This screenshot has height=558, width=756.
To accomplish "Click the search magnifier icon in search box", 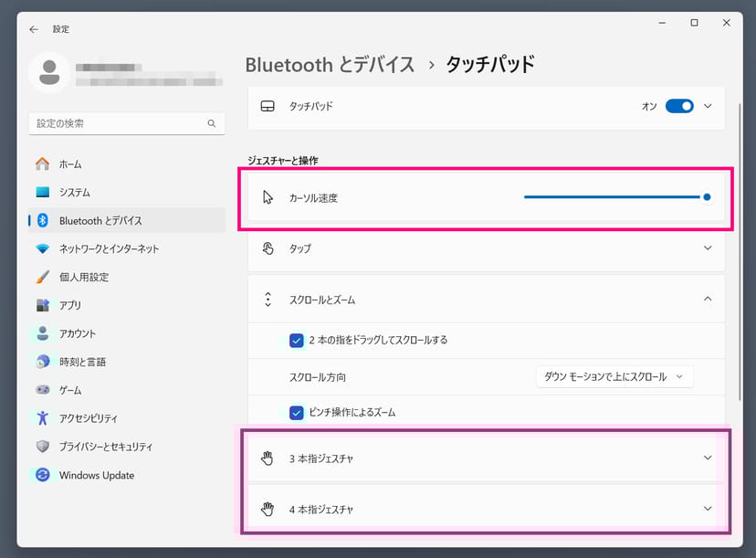I will click(211, 123).
